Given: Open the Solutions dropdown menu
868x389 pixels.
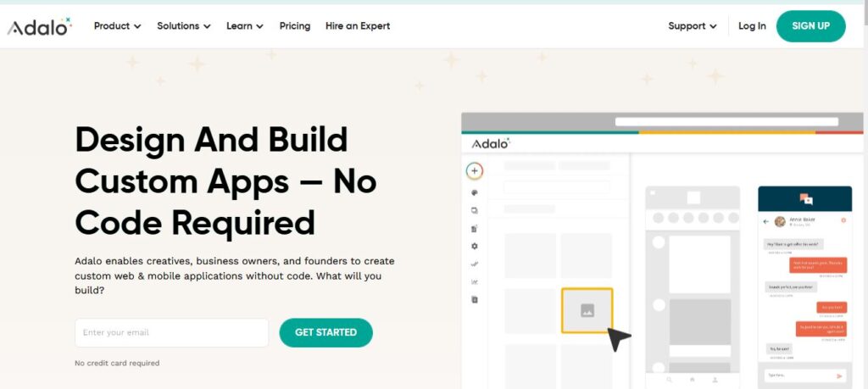Looking at the screenshot, I should pyautogui.click(x=183, y=26).
